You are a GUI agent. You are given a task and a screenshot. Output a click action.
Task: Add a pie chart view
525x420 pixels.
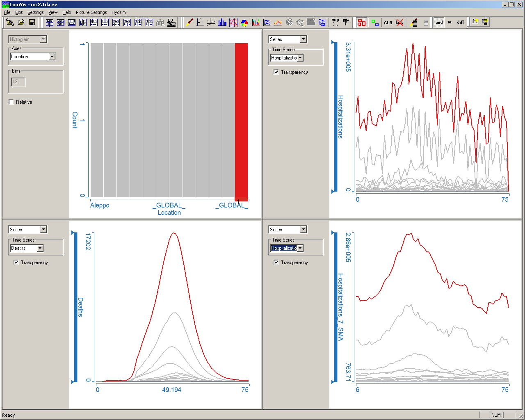[x=244, y=23]
